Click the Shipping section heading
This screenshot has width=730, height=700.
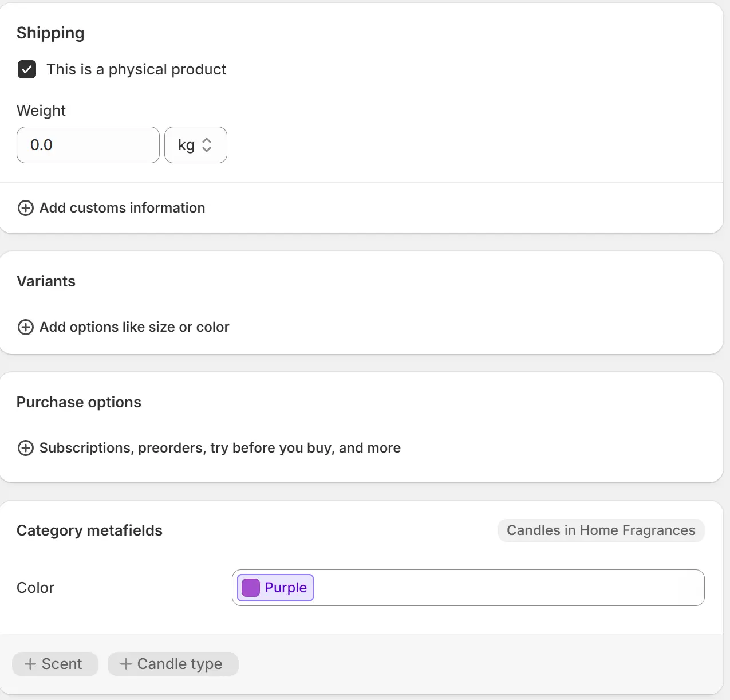click(50, 33)
